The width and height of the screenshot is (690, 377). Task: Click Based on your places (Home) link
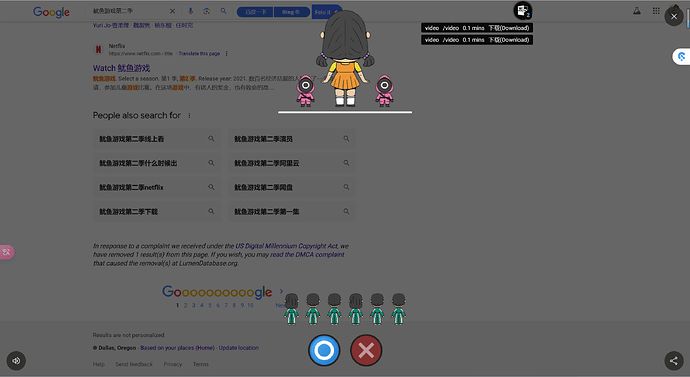pyautogui.click(x=177, y=348)
